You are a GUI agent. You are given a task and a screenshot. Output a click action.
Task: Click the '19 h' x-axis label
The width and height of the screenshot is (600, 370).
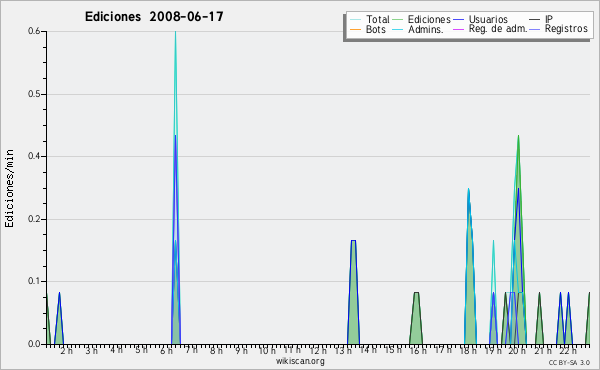(x=493, y=351)
